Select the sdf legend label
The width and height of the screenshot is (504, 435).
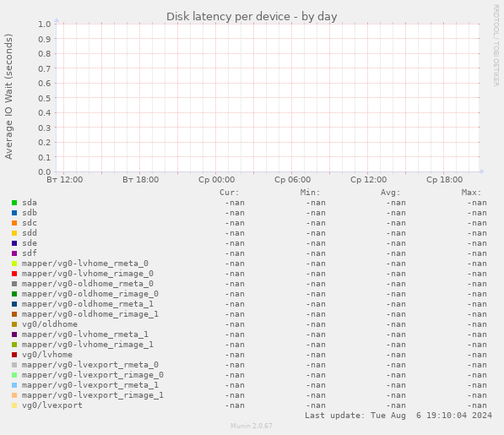click(30, 253)
